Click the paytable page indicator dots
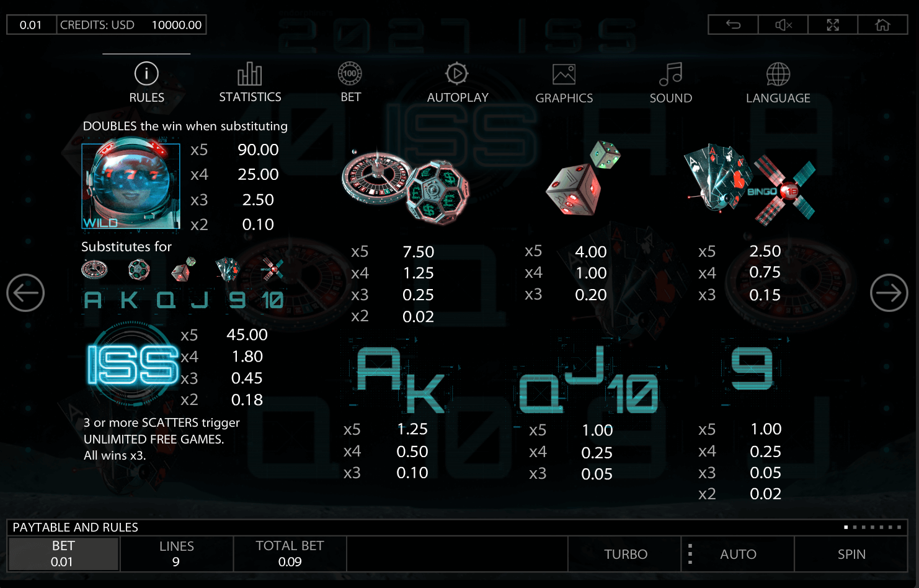 [x=872, y=527]
